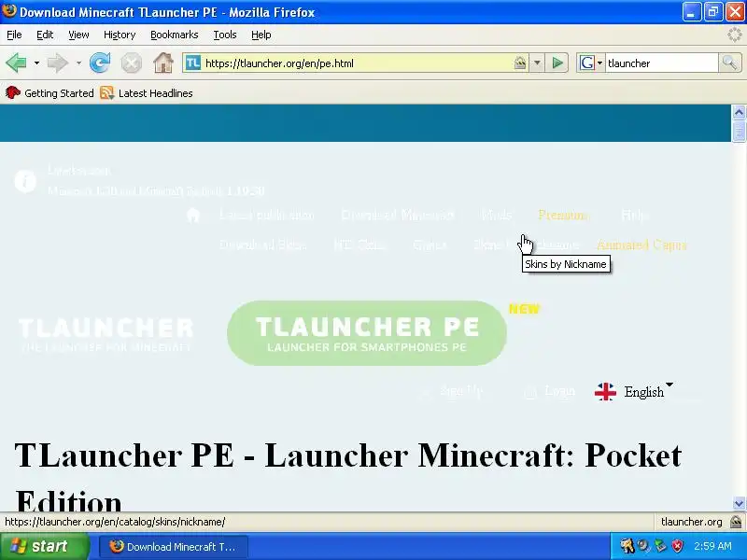Open the Forward history dropdown arrow
The height and width of the screenshot is (560, 747).
[78, 63]
